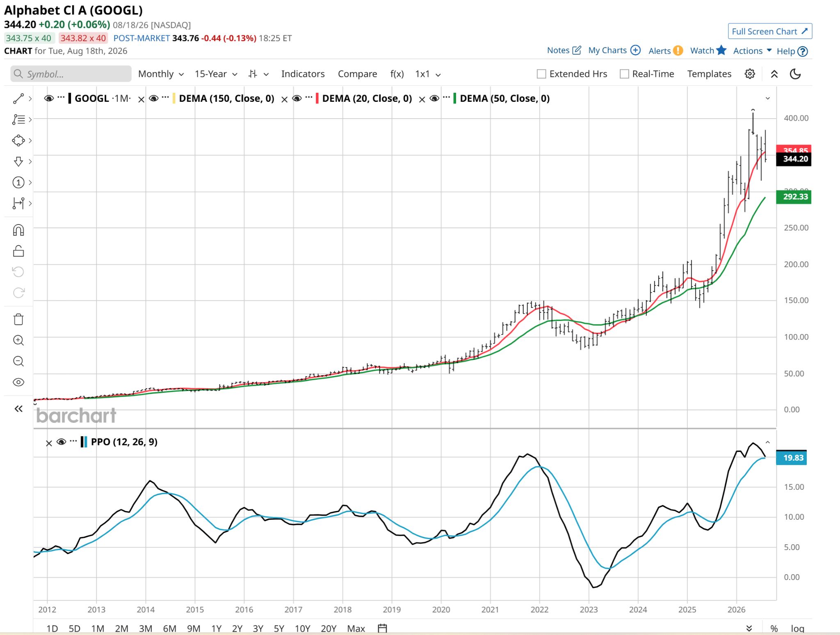This screenshot has height=635, width=840.
Task: Open the Indicators menu
Action: (x=303, y=74)
